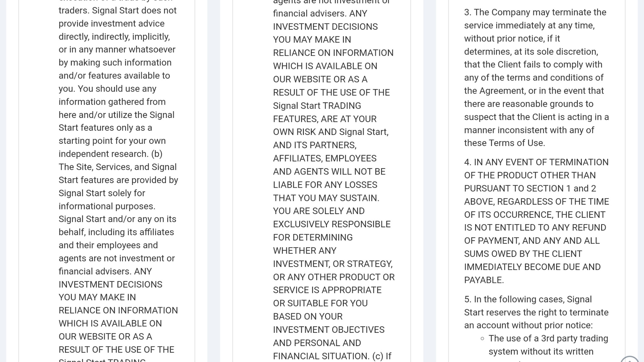Image resolution: width=644 pixels, height=362 pixels.
Task: Click paragraph 3 about Company terminating service
Action: tap(536, 78)
